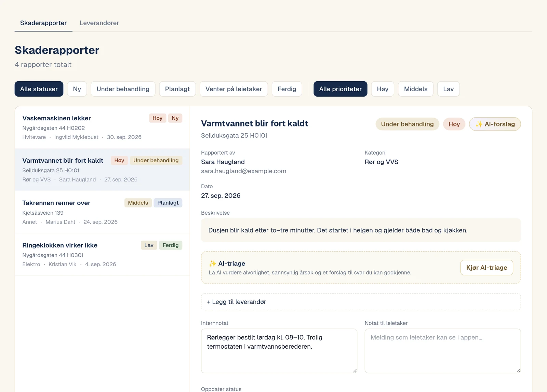The image size is (547, 392).
Task: Click the AI-forslag badge with sparkle icon
Action: pyautogui.click(x=495, y=124)
